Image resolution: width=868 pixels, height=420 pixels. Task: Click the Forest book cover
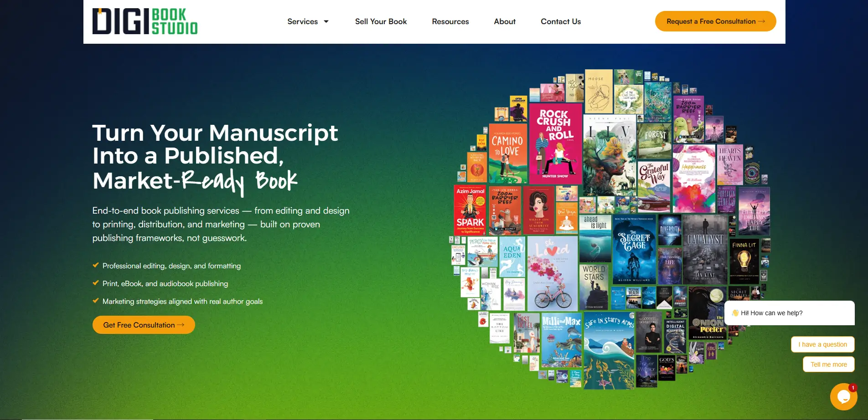[655, 142]
